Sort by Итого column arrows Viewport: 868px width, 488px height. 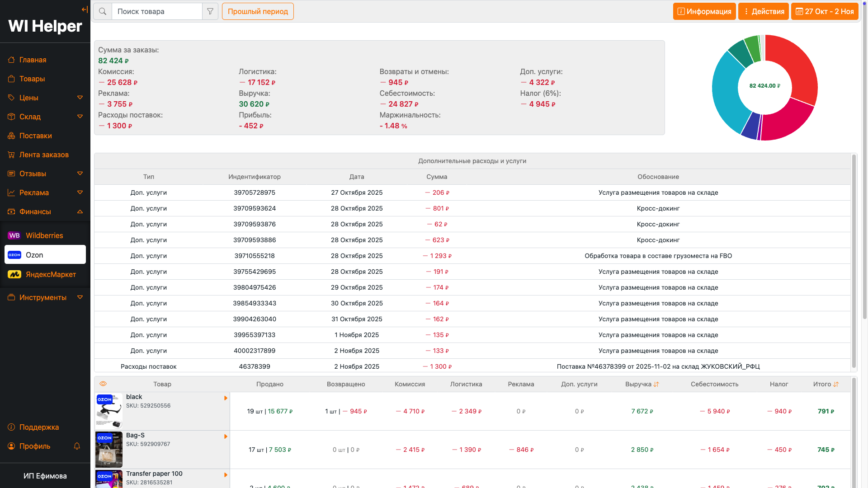836,384
